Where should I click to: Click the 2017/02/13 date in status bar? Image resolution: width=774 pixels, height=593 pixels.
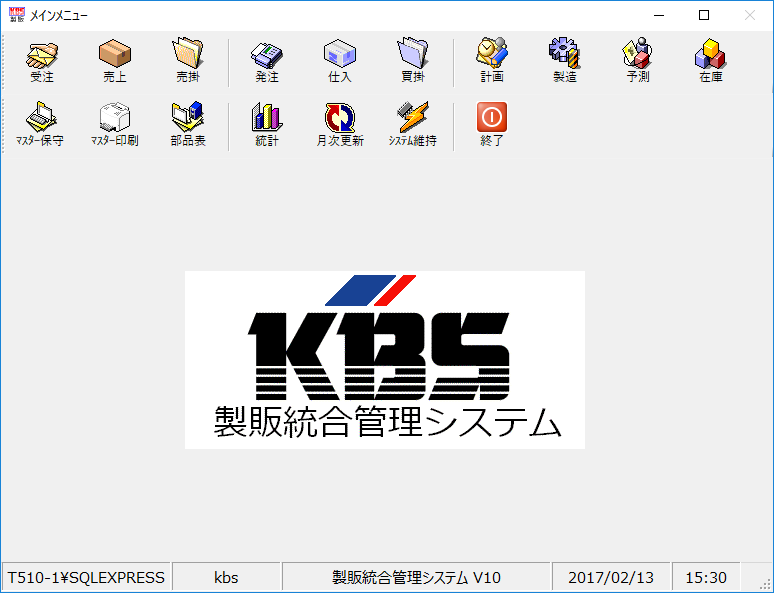(x=611, y=577)
